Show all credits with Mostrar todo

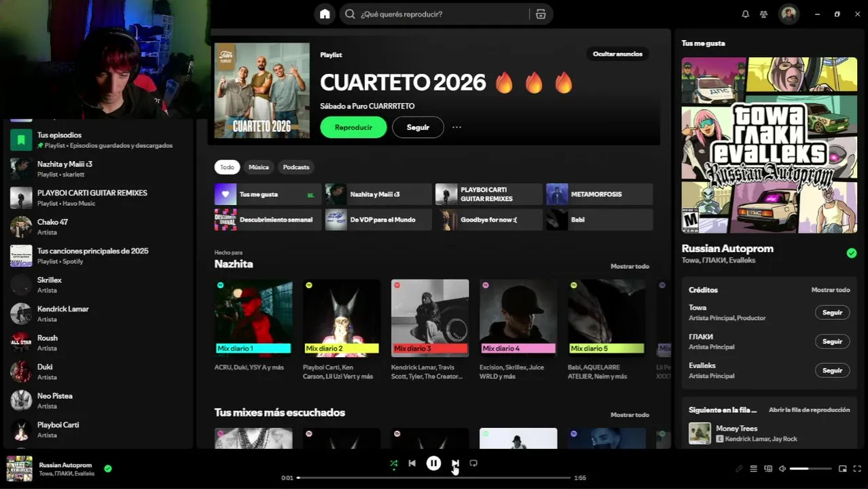[x=830, y=290]
